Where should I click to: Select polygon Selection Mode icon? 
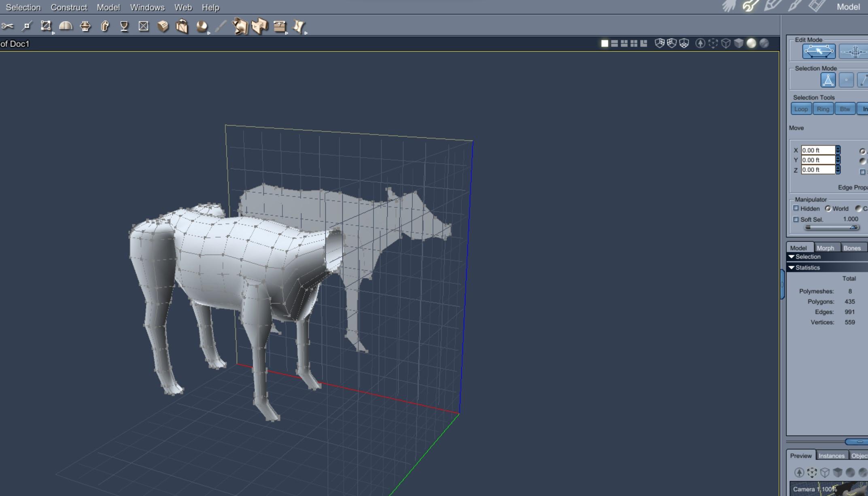pyautogui.click(x=828, y=80)
